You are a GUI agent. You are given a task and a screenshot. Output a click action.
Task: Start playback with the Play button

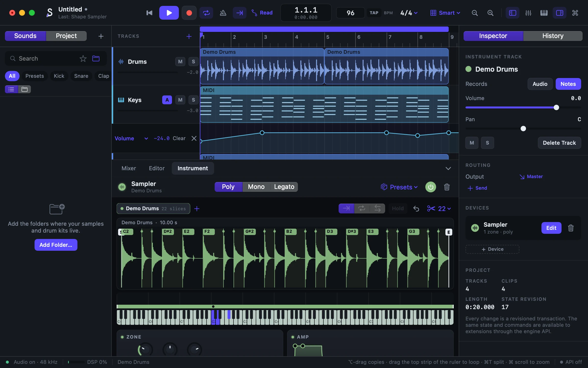click(x=169, y=13)
